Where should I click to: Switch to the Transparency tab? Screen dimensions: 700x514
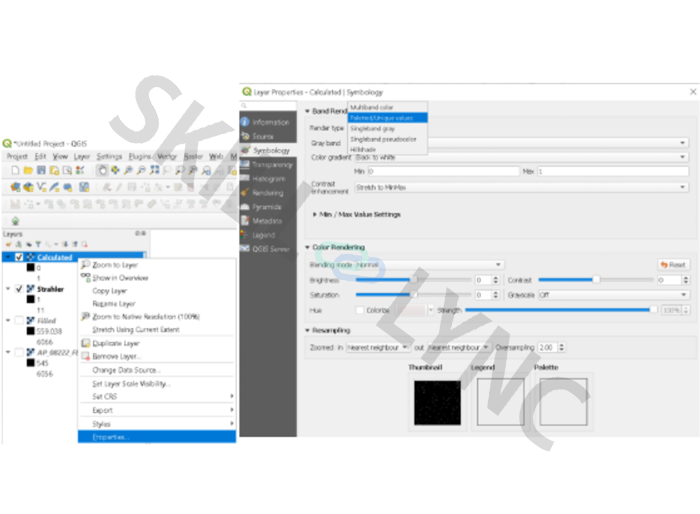[268, 165]
